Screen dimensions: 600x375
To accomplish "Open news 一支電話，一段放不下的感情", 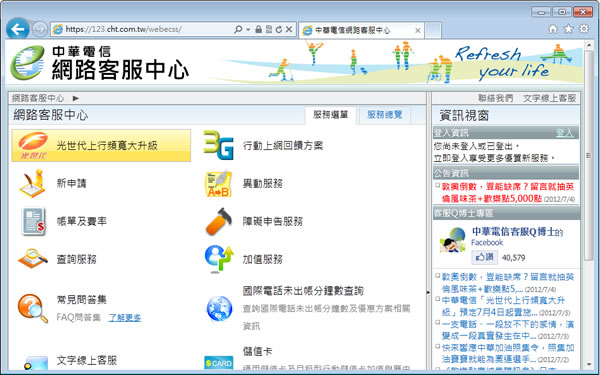I will point(508,330).
